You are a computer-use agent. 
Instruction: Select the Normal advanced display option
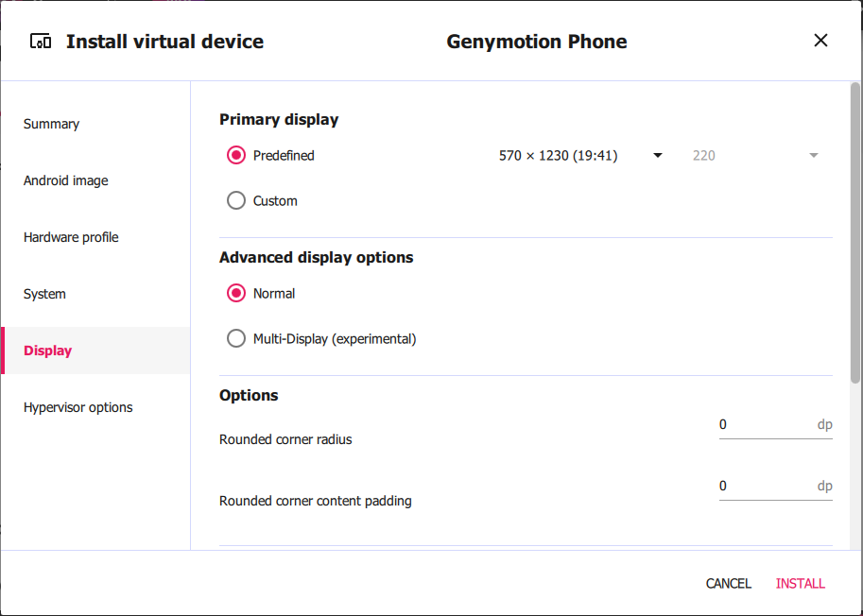236,294
